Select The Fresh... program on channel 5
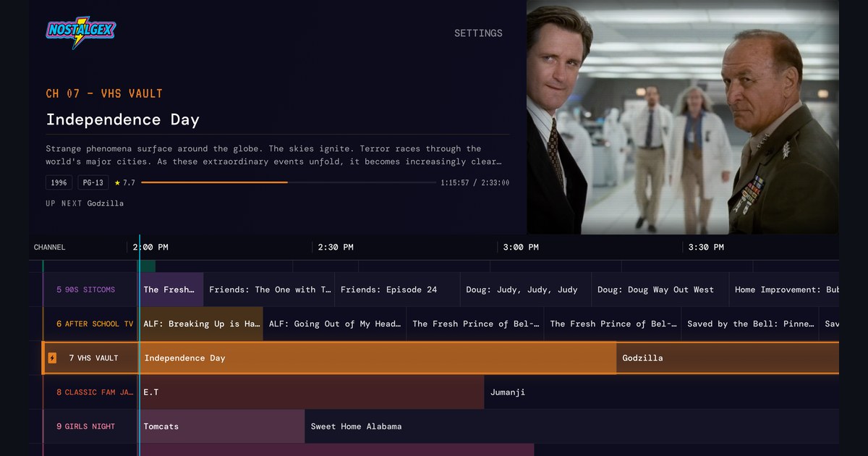 point(171,290)
